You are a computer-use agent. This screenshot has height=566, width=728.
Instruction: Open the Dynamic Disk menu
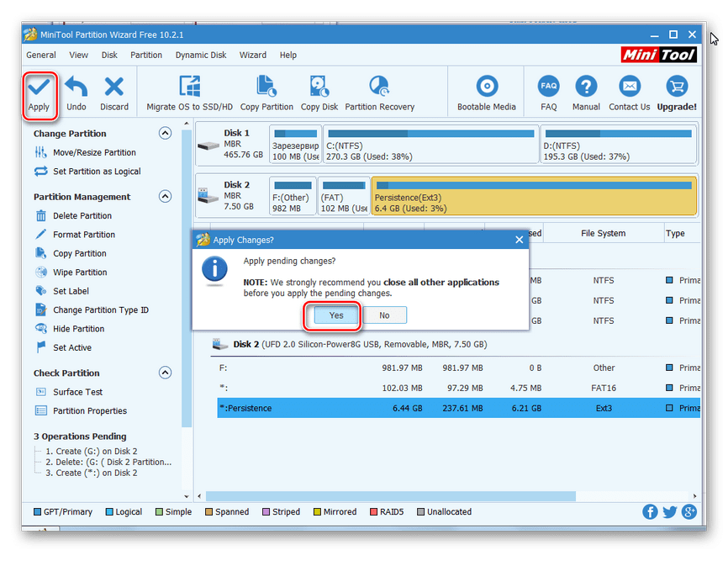(201, 56)
